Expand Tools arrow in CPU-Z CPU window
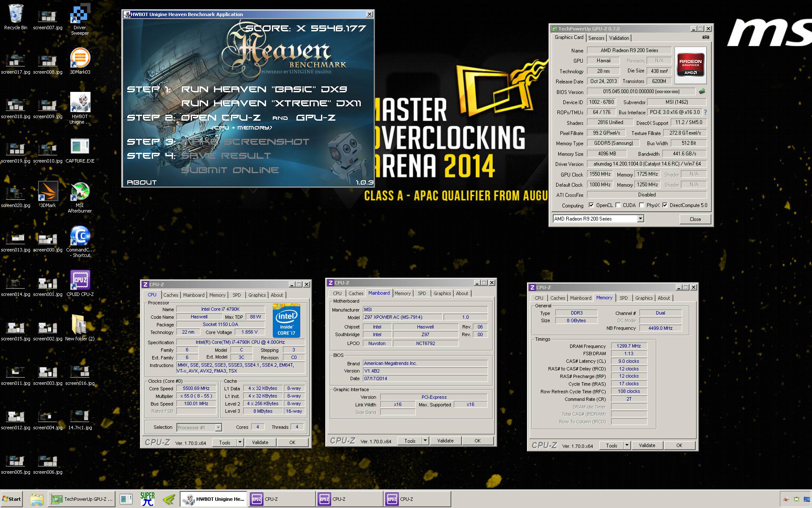 click(240, 442)
